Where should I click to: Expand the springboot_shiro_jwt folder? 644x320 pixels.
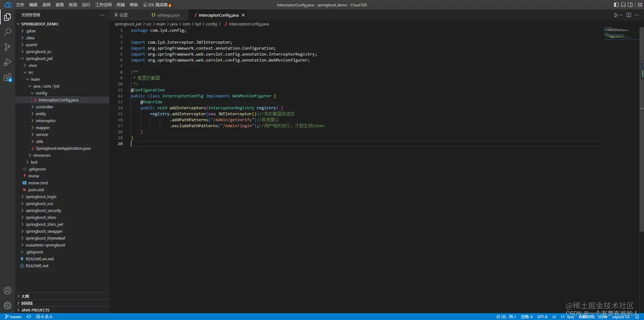click(x=63, y=224)
